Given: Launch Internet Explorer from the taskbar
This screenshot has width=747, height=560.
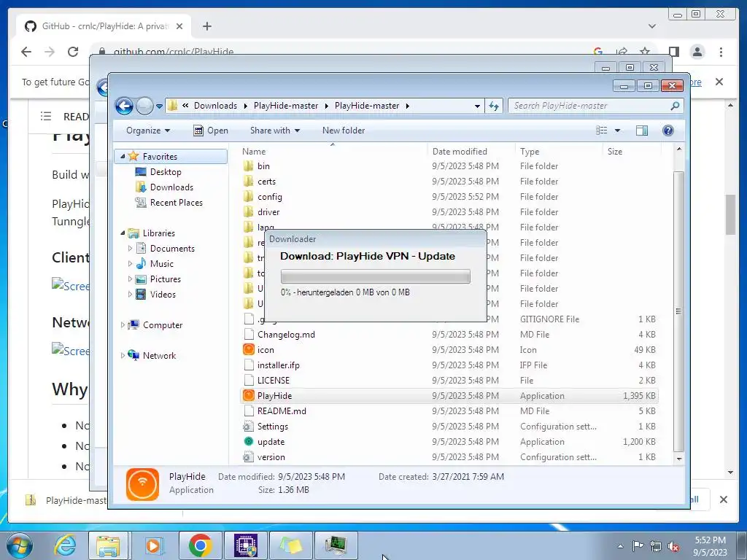Looking at the screenshot, I should point(65,545).
